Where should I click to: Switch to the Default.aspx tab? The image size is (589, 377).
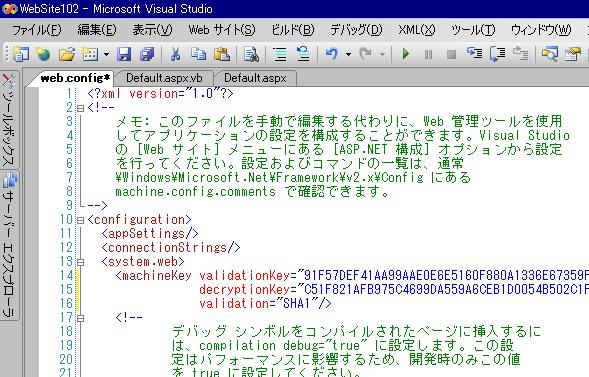click(x=255, y=78)
